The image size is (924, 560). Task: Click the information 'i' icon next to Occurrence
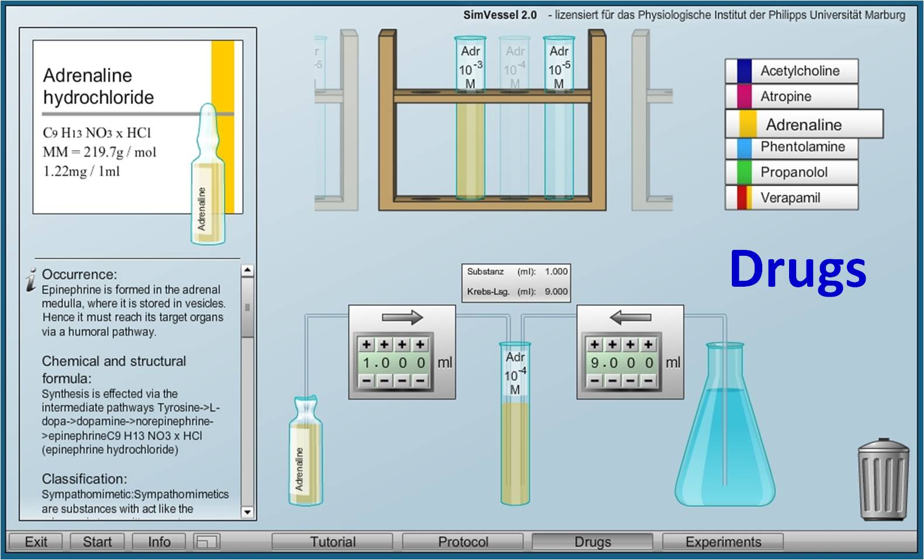pyautogui.click(x=31, y=279)
